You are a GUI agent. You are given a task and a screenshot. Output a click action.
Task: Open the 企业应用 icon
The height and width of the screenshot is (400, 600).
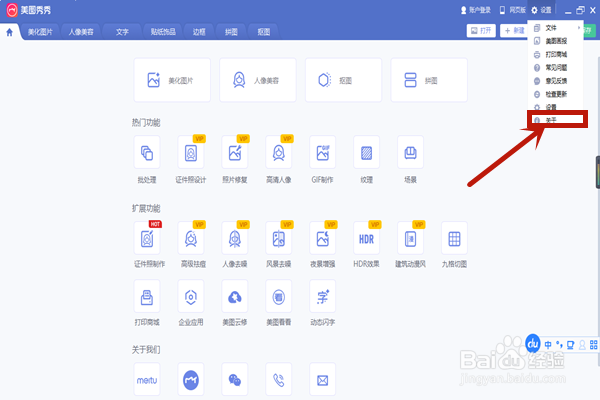[x=191, y=296]
